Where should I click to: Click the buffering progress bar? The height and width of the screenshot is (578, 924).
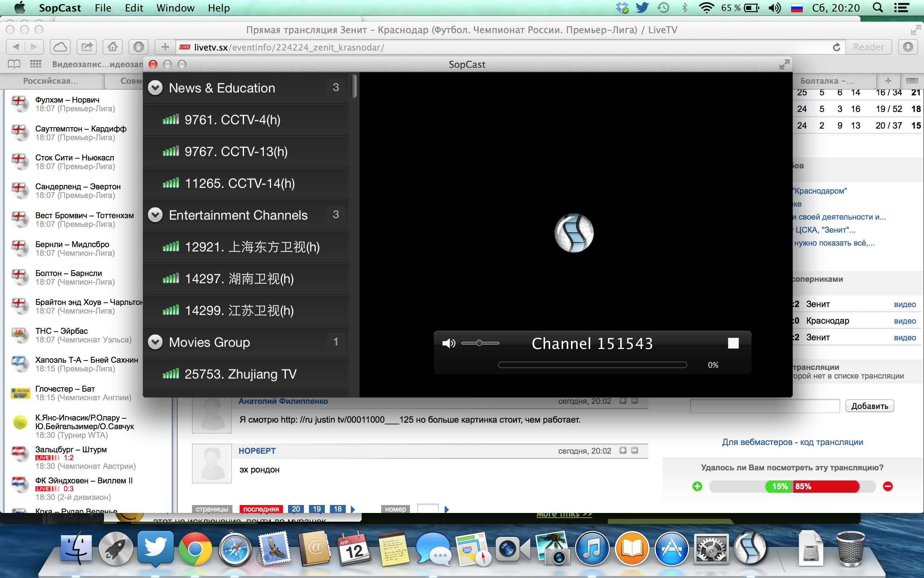click(592, 365)
